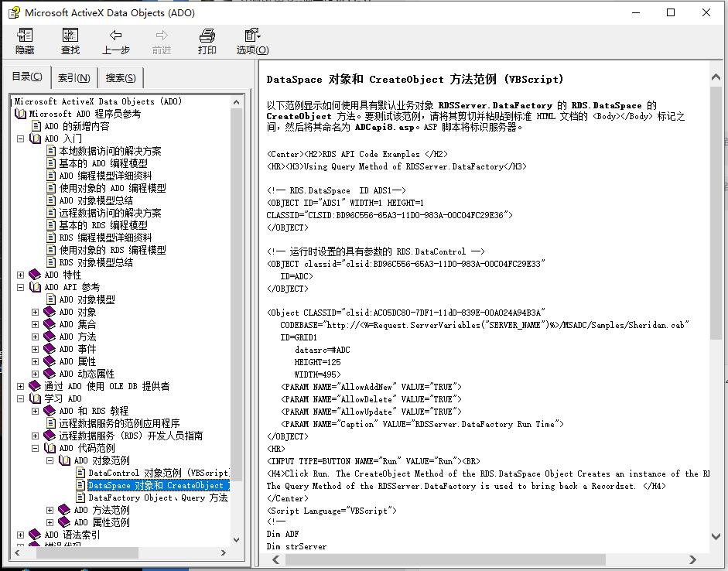Click the tree pane scroll-down arrow
The image size is (728, 571).
click(236, 539)
